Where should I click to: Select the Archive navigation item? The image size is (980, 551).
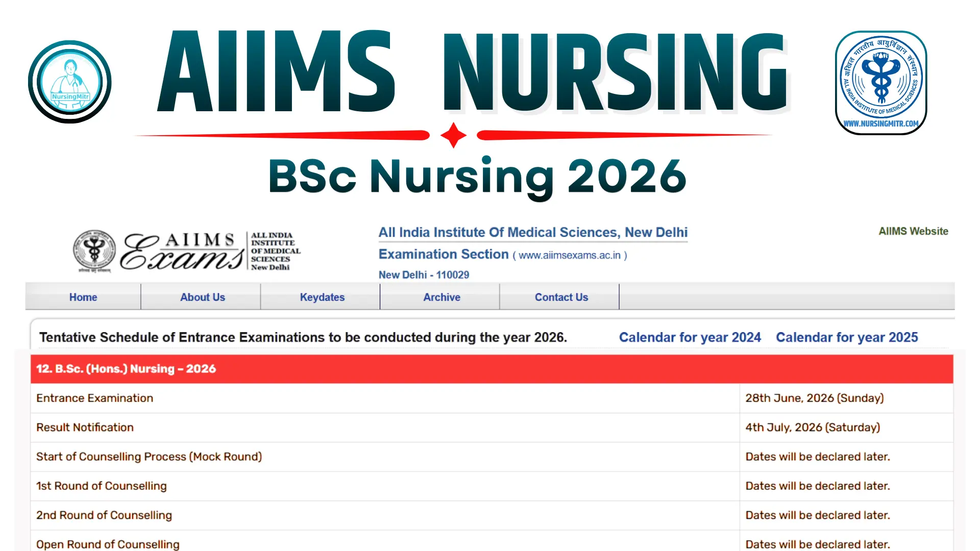pos(442,297)
